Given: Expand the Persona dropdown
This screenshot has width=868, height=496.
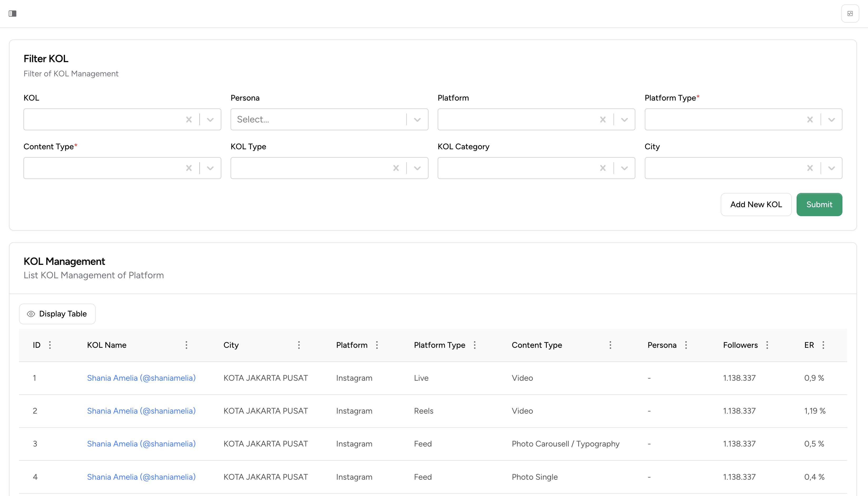Looking at the screenshot, I should [x=417, y=120].
